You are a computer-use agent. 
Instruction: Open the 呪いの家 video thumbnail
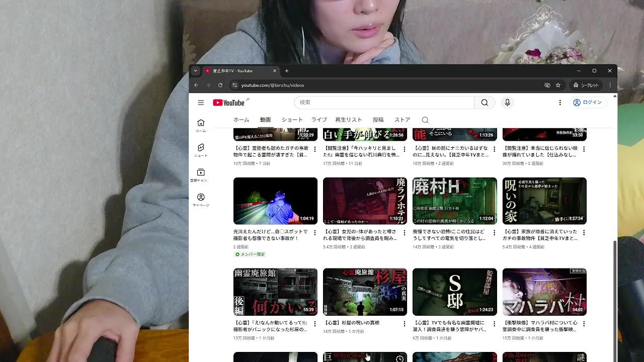point(544,201)
